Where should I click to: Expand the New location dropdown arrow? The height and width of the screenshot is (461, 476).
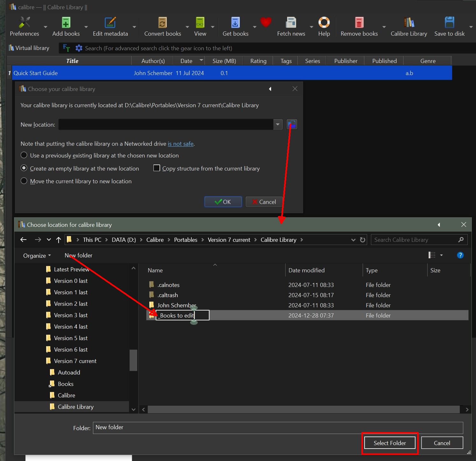278,124
